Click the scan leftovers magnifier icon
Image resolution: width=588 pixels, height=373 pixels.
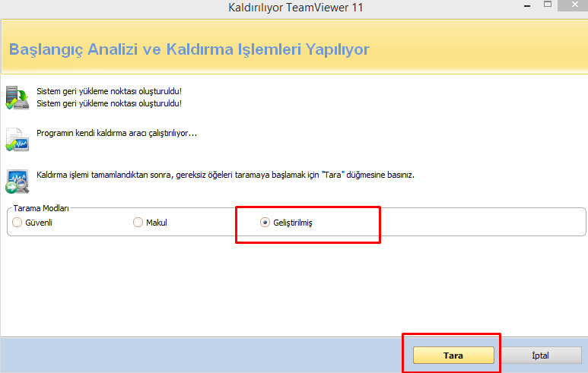(x=17, y=182)
